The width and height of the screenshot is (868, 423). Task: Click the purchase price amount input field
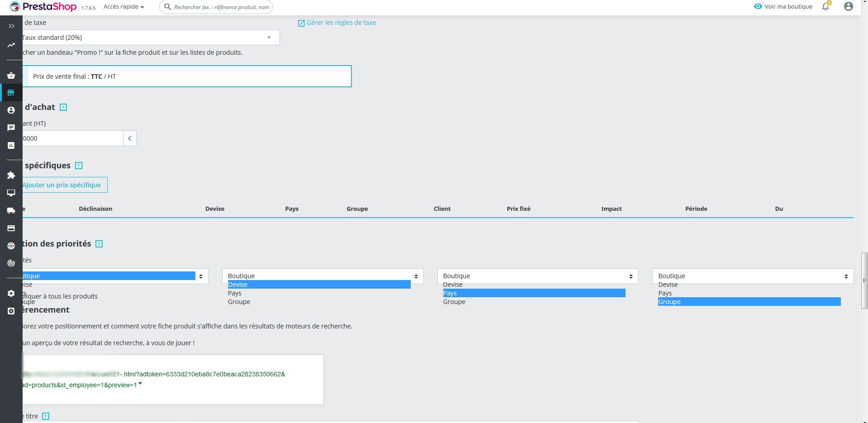click(x=71, y=138)
